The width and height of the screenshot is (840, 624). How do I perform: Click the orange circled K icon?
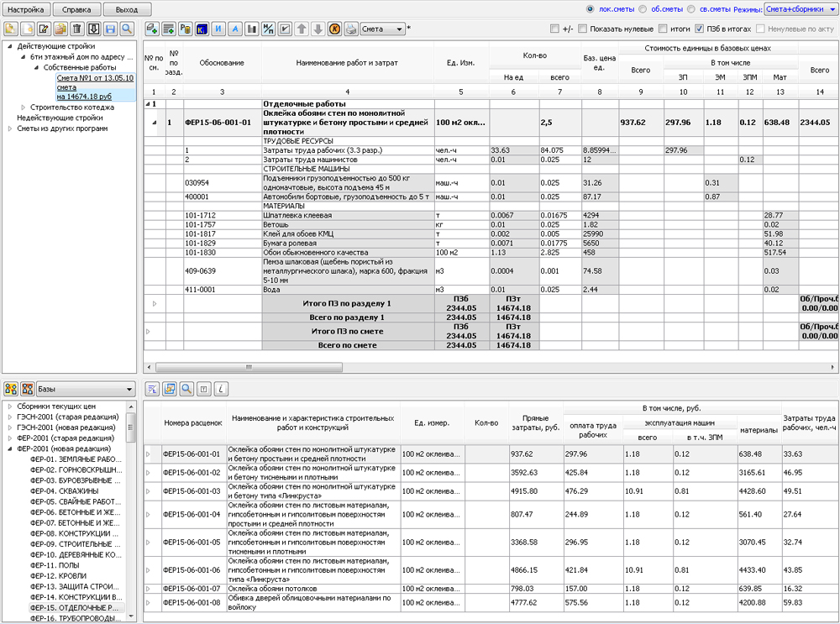pos(333,29)
